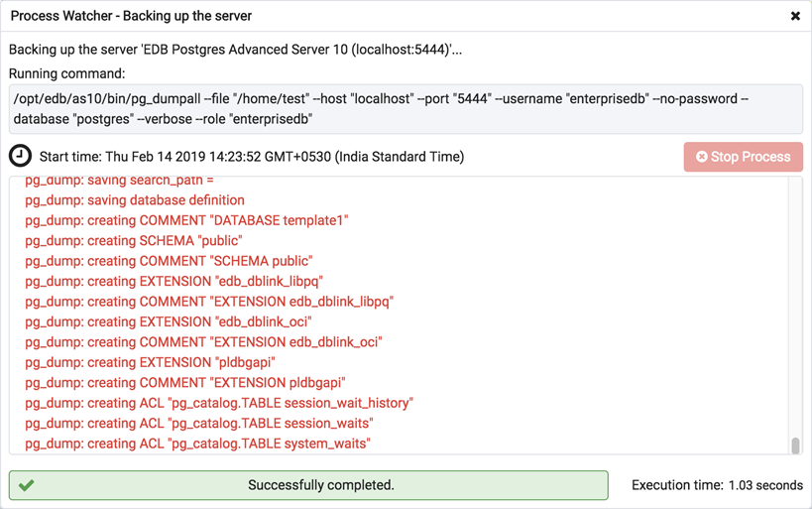The width and height of the screenshot is (812, 509).
Task: Select the log line creating SCHEMA public
Action: 134,241
